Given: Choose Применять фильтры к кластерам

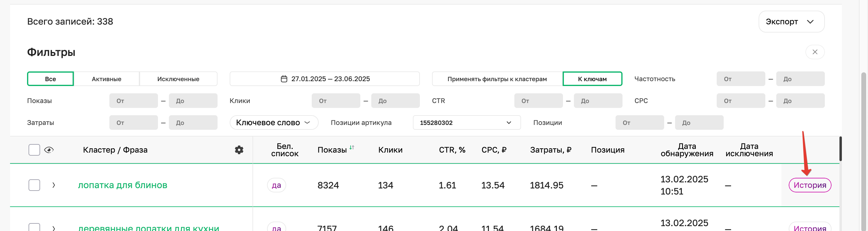Looking at the screenshot, I should (x=497, y=79).
